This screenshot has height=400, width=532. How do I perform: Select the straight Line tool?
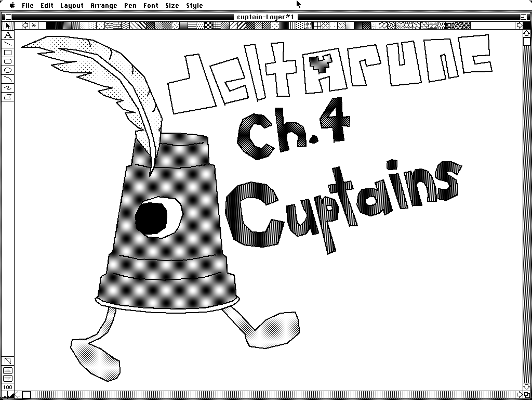point(8,44)
